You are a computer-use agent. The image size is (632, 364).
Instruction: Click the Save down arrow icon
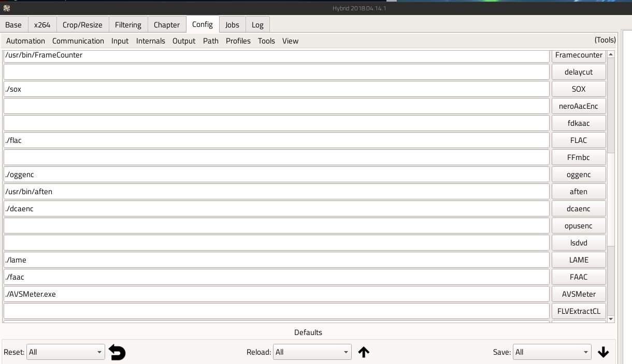603,352
